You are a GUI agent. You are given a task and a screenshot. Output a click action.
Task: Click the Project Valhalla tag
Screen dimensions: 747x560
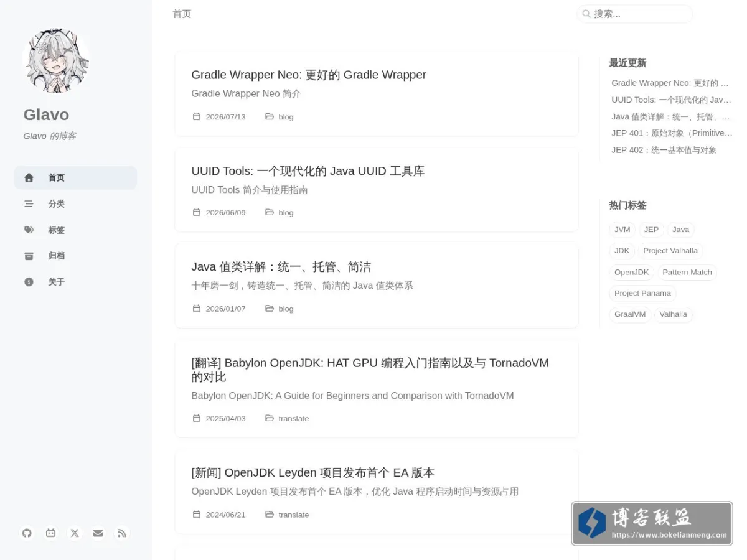pos(670,251)
